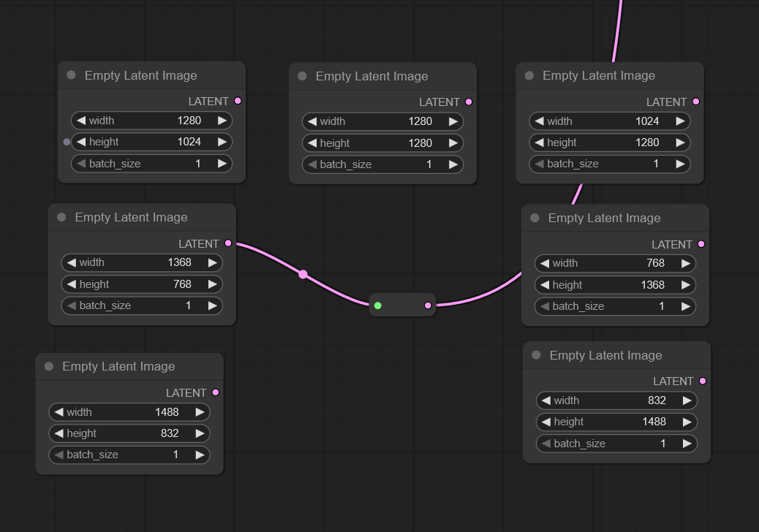Click the height input port dot on the 1280×1024 node
The width and height of the screenshot is (759, 532).
(67, 142)
